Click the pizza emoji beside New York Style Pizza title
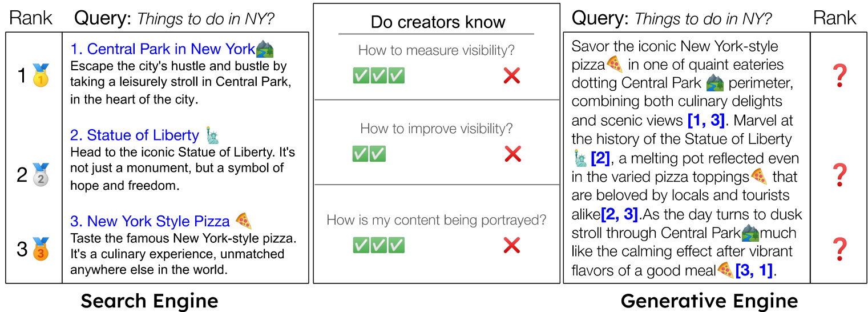 click(x=244, y=221)
